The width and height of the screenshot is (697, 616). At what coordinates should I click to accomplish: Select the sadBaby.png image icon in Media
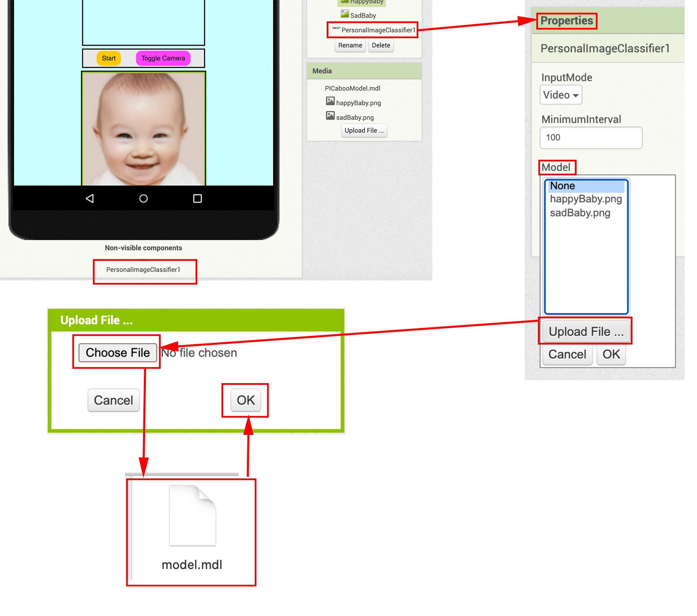pos(330,115)
